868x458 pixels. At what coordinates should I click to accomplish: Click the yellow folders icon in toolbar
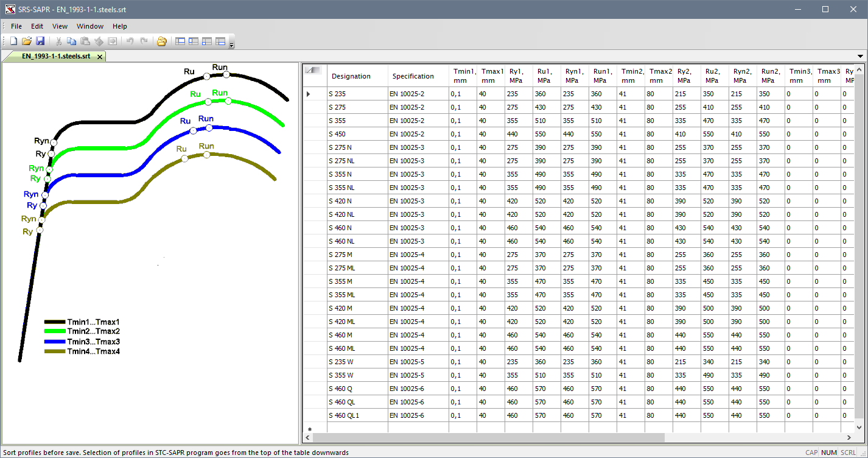[x=161, y=41]
